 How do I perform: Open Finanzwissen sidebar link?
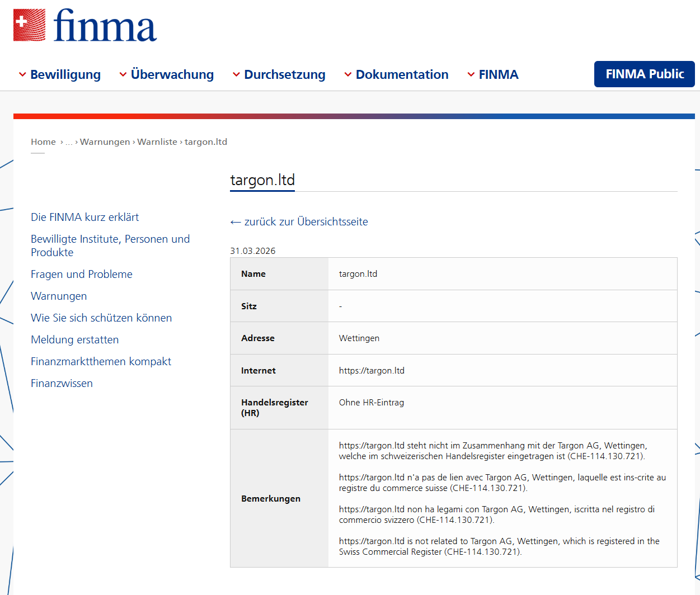point(62,383)
